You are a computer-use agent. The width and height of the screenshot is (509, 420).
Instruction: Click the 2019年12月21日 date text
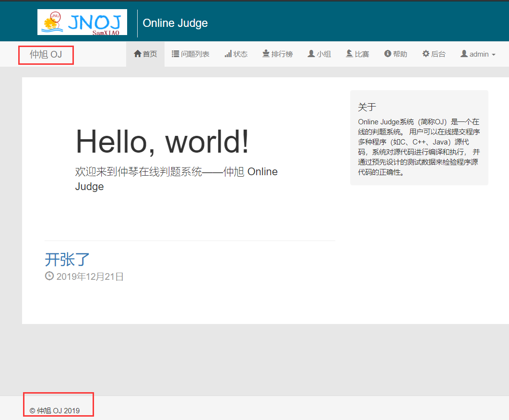click(x=90, y=276)
